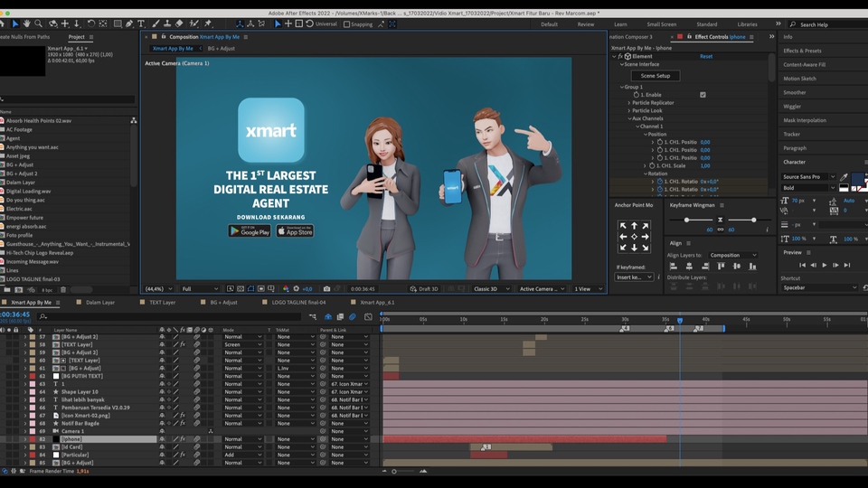Switch to the Small Screen workspace

point(662,24)
